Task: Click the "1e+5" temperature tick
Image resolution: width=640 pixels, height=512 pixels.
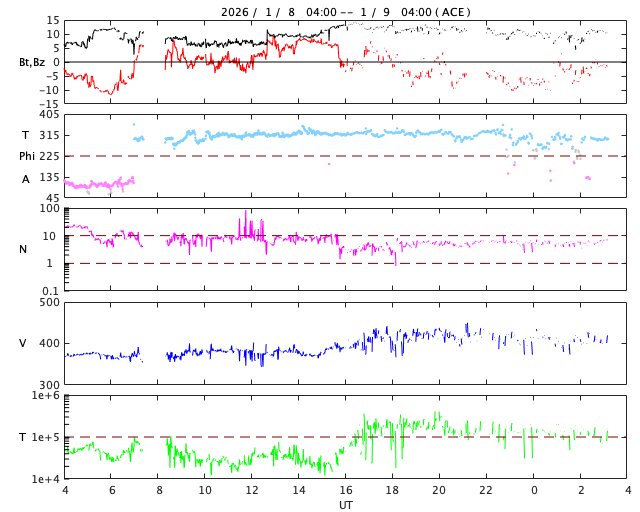Action: pos(46,437)
